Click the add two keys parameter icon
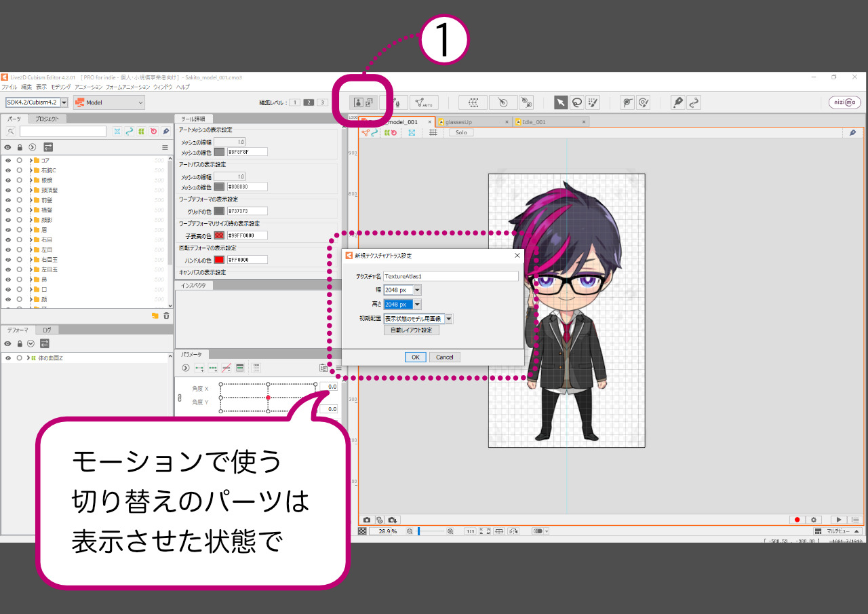The height and width of the screenshot is (614, 868). click(x=199, y=368)
